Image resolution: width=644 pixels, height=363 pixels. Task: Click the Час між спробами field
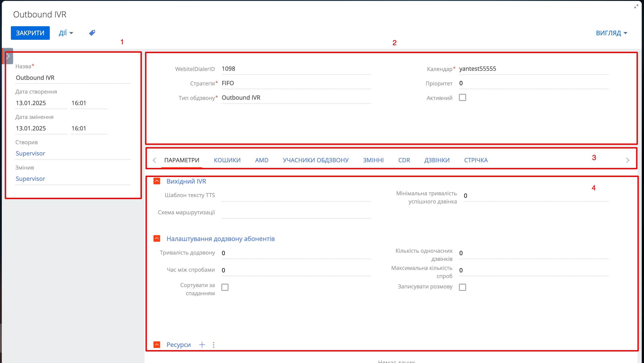296,270
